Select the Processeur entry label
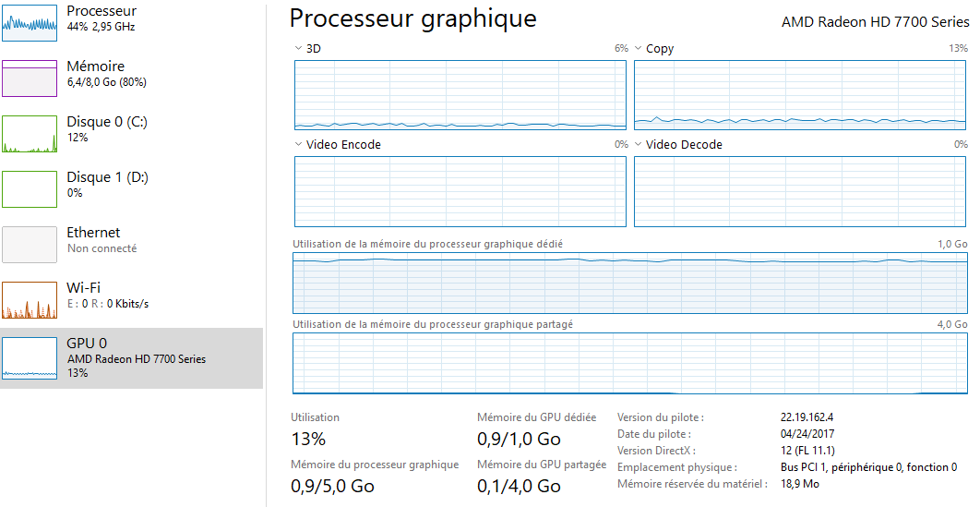Image resolution: width=980 pixels, height=507 pixels. [x=102, y=11]
